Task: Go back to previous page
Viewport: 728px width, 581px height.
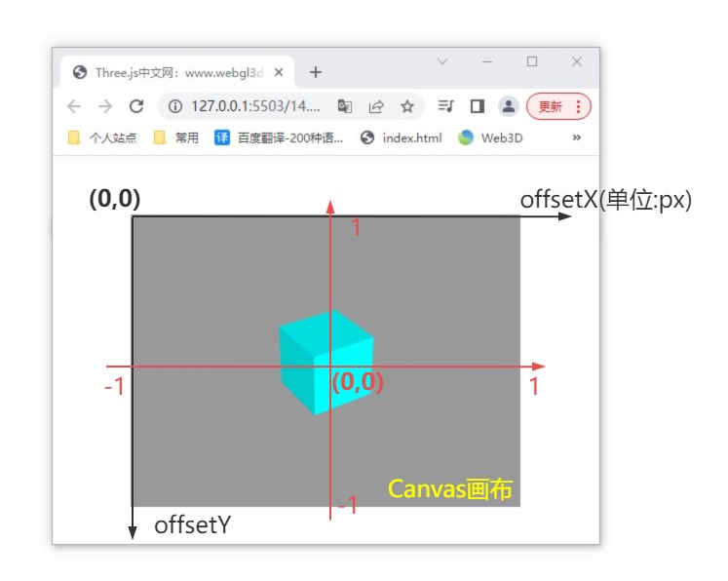Action: click(x=74, y=106)
